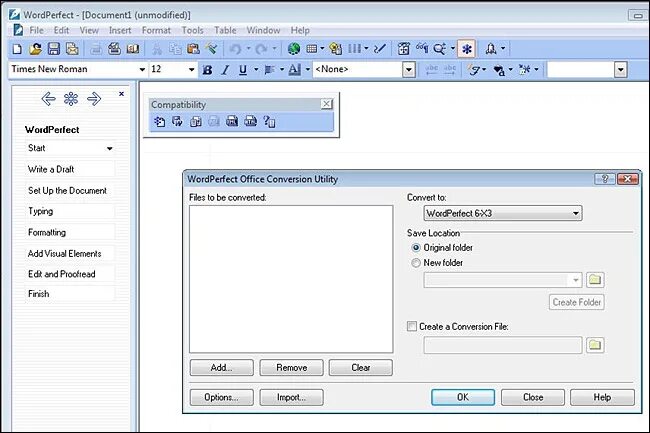Click the envelope mail icon in the main toolbar
This screenshot has height=433, width=650.
point(72,49)
